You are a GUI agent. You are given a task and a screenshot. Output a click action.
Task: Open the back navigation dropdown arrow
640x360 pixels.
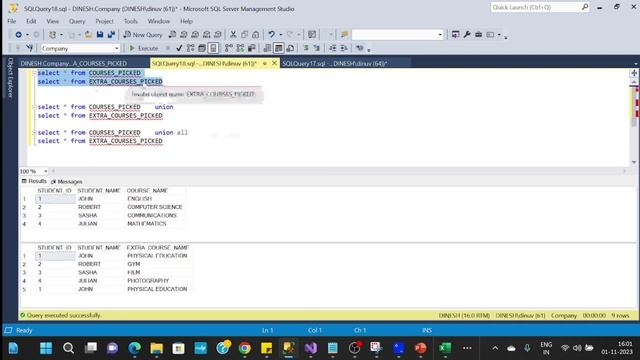tap(27, 35)
